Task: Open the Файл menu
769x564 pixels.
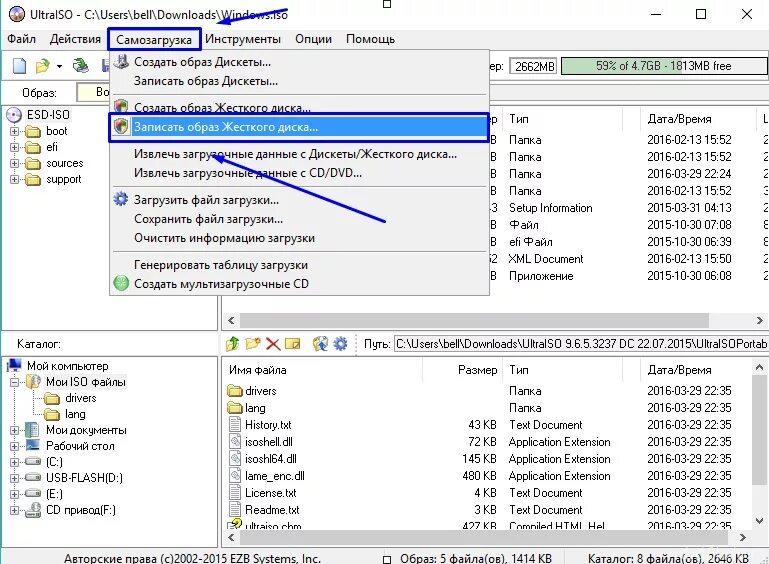Action: point(21,39)
